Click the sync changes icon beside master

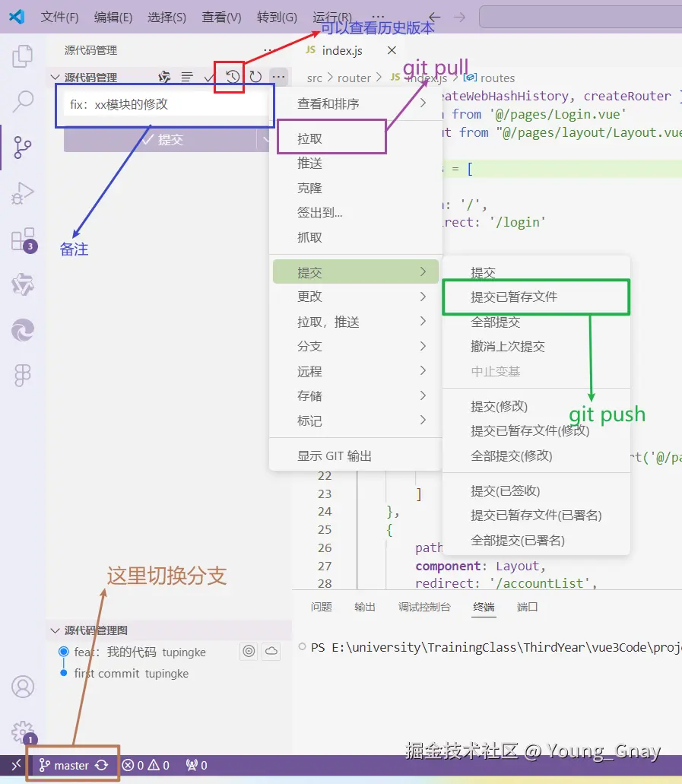101,765
